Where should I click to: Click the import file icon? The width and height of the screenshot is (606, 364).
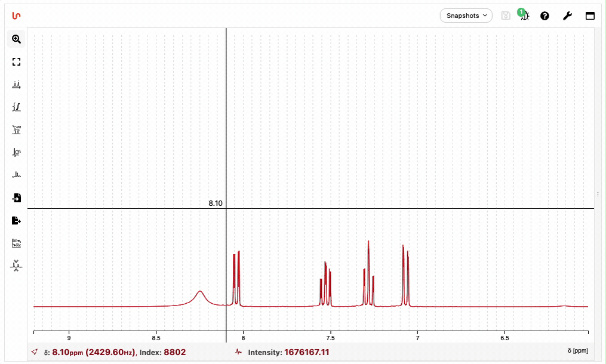click(x=16, y=198)
